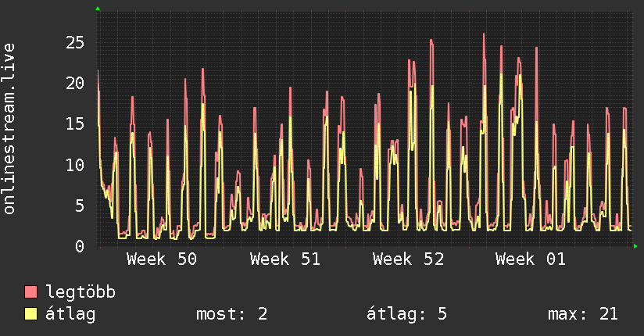Click the green arrow ending the x-axis
Screen dimensions: 644x336
click(x=635, y=246)
